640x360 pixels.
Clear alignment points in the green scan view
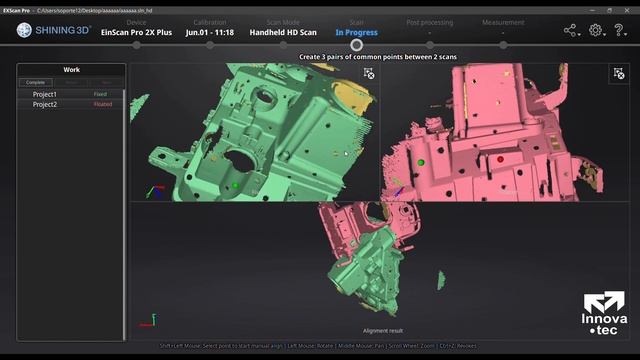pyautogui.click(x=369, y=73)
